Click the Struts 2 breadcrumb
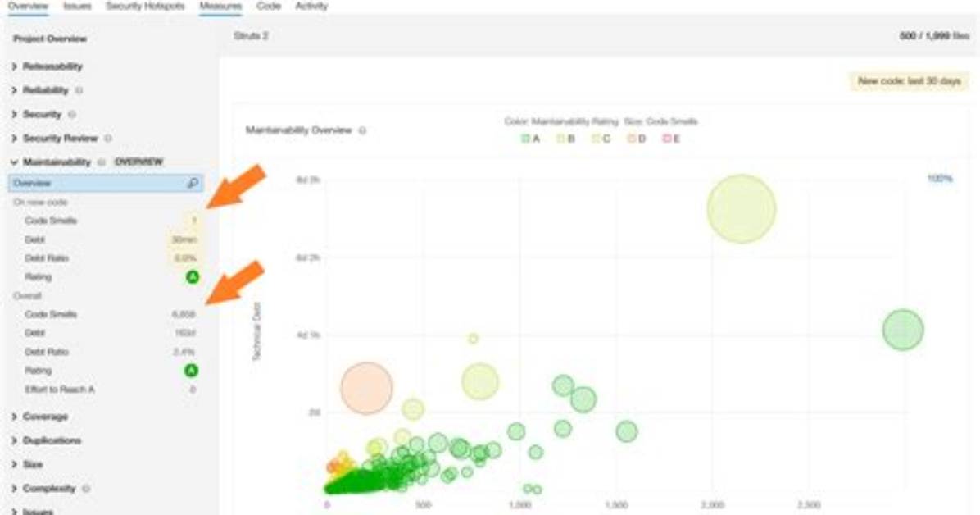The height and width of the screenshot is (515, 980). tap(252, 36)
